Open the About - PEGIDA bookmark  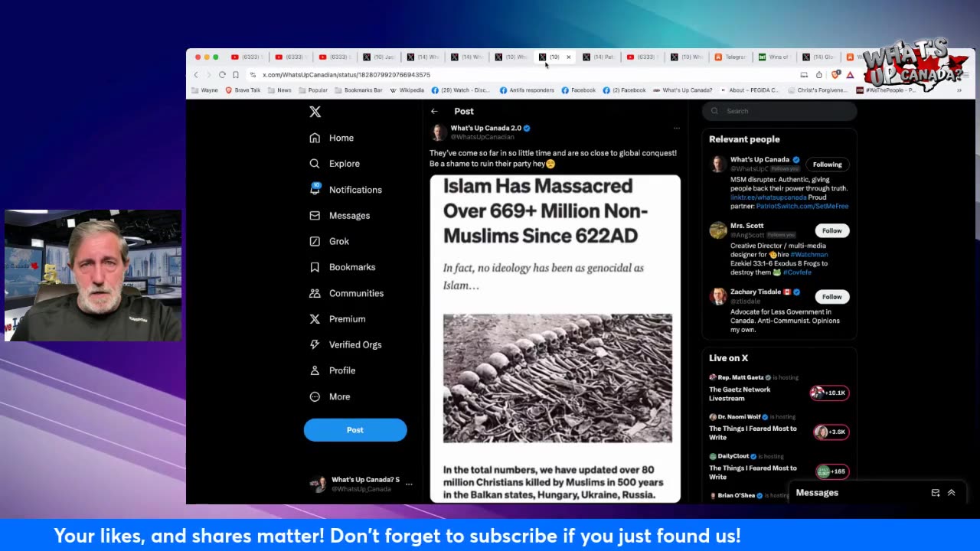(750, 90)
